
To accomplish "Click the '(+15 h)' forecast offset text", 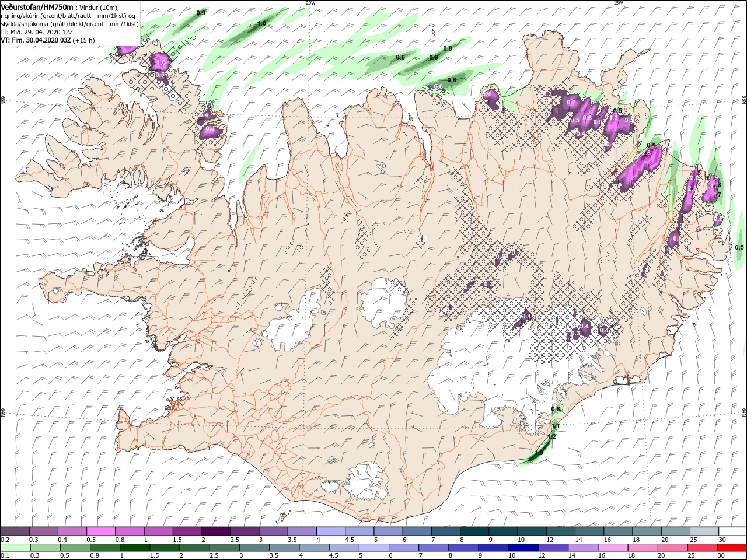I will coord(84,40).
